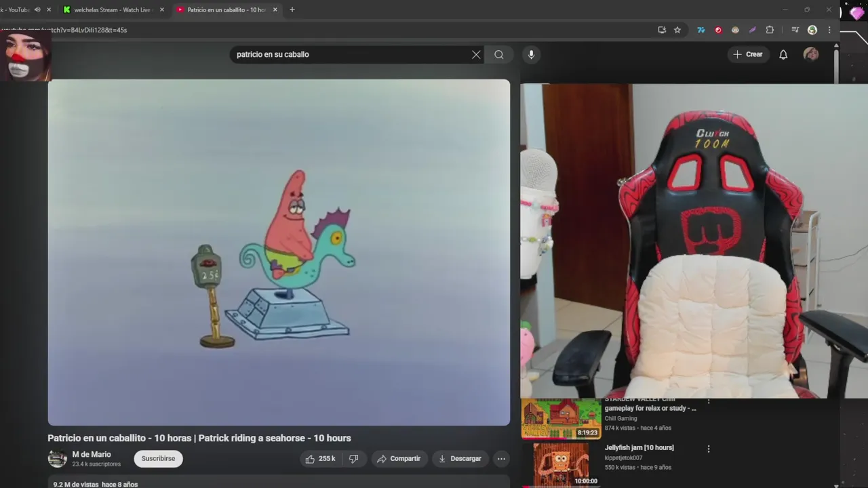This screenshot has width=868, height=488.
Task: Open the face-avatar extension icon
Action: click(735, 30)
